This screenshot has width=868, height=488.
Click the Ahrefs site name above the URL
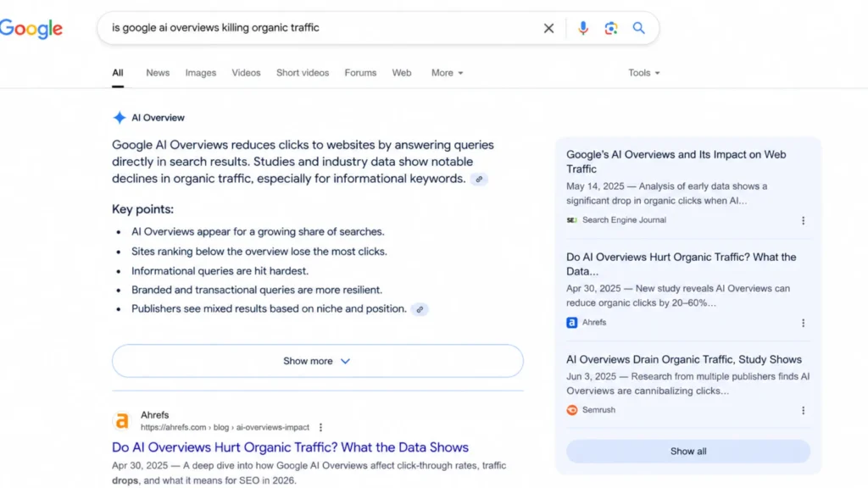(x=154, y=414)
